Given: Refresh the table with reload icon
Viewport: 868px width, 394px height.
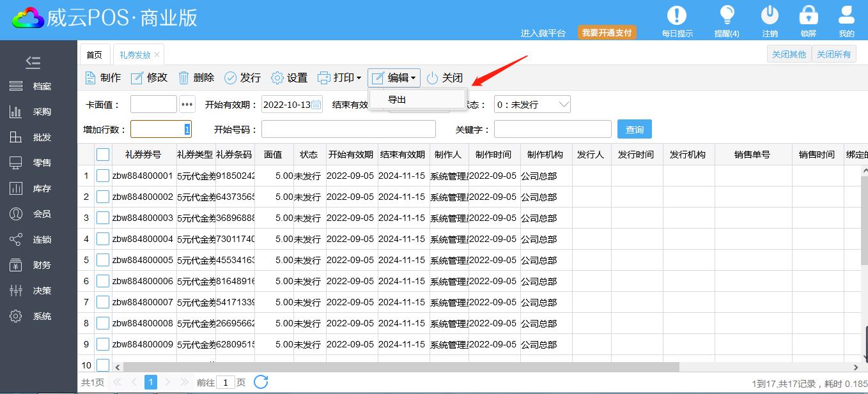Looking at the screenshot, I should click(x=261, y=382).
